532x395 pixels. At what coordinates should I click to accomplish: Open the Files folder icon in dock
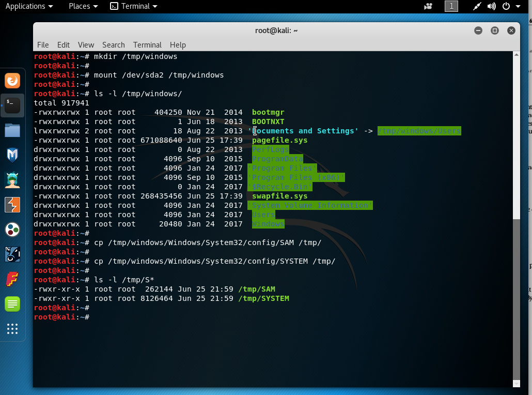point(12,130)
